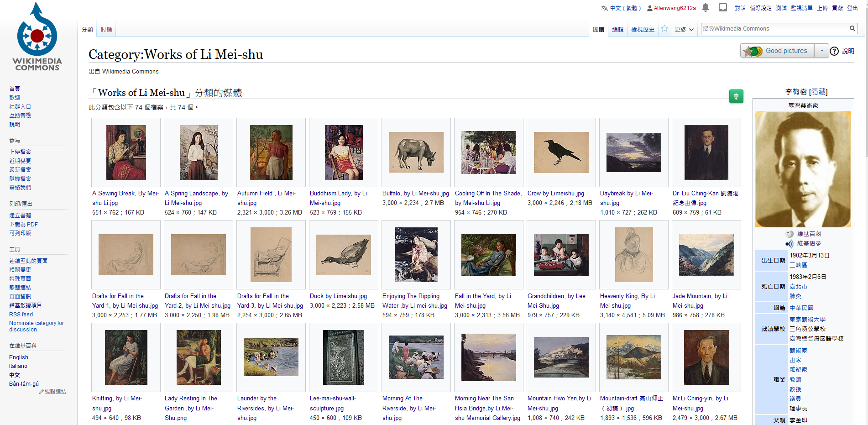This screenshot has height=425, width=868.
Task: Click Nominate category for discussion link
Action: tap(37, 326)
